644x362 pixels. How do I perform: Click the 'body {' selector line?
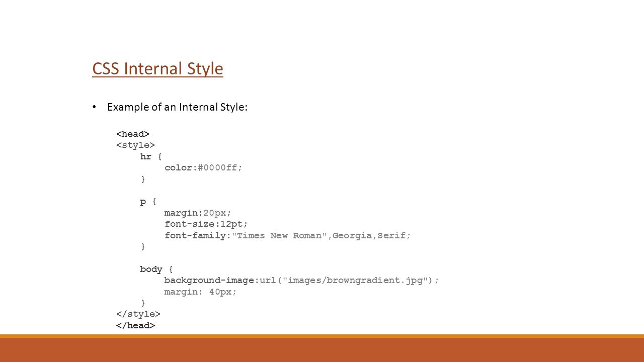pos(156,269)
